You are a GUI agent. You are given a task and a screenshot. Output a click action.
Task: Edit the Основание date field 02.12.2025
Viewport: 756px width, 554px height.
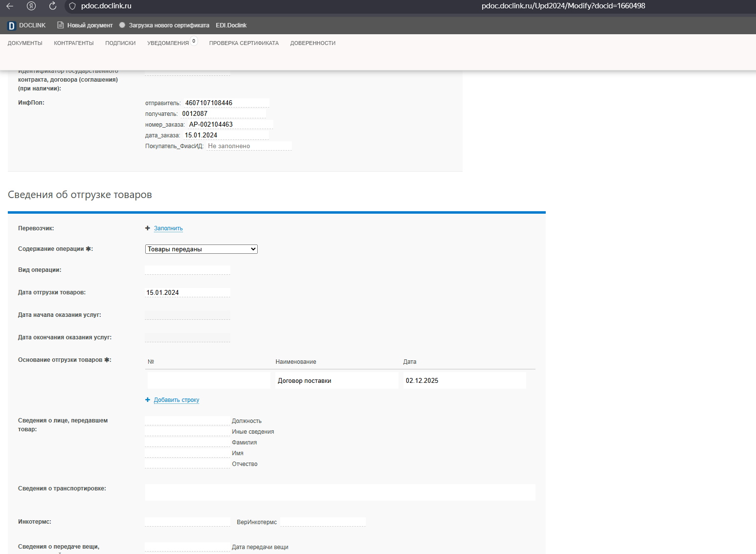tap(465, 380)
